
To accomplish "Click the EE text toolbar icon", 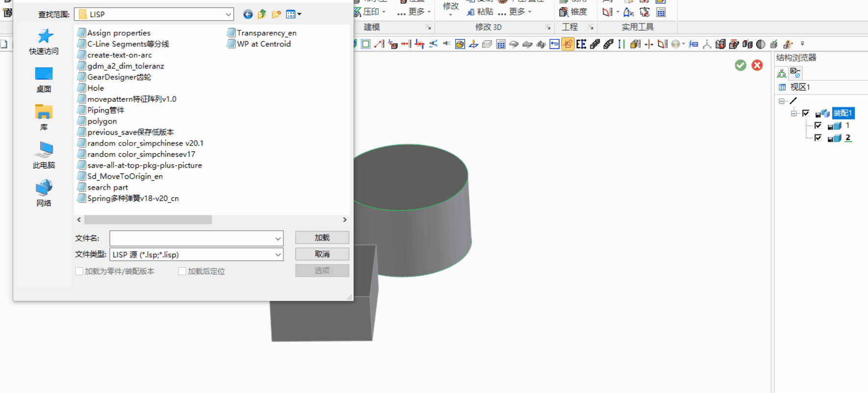I will tap(581, 44).
